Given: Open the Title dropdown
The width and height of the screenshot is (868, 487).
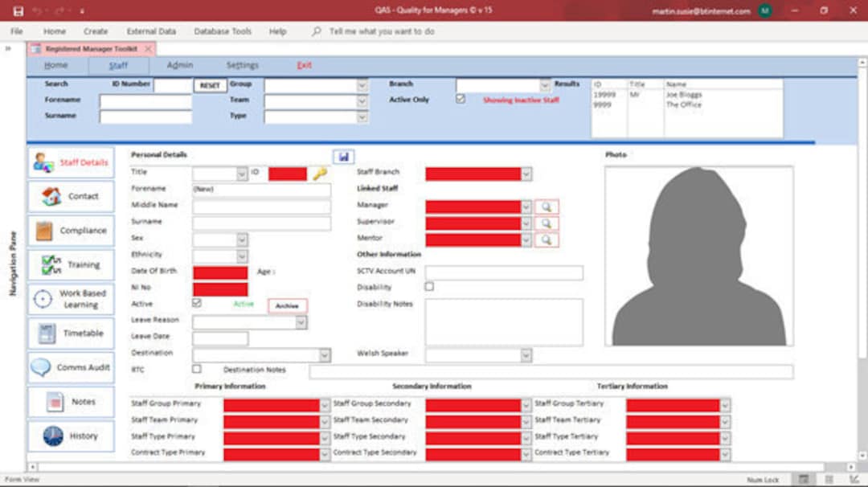Looking at the screenshot, I should (x=241, y=174).
